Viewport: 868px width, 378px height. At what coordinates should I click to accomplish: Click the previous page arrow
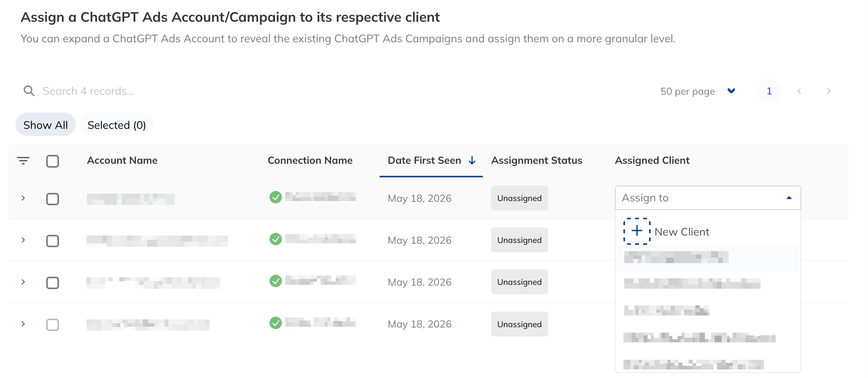pos(799,91)
